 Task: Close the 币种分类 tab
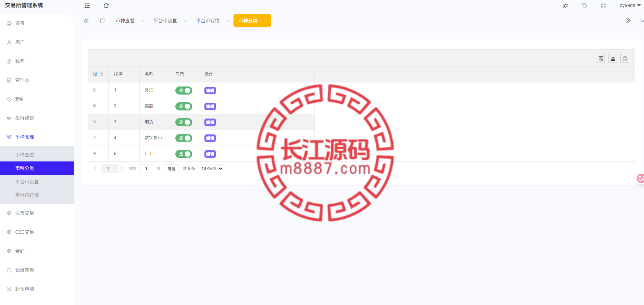[266, 21]
